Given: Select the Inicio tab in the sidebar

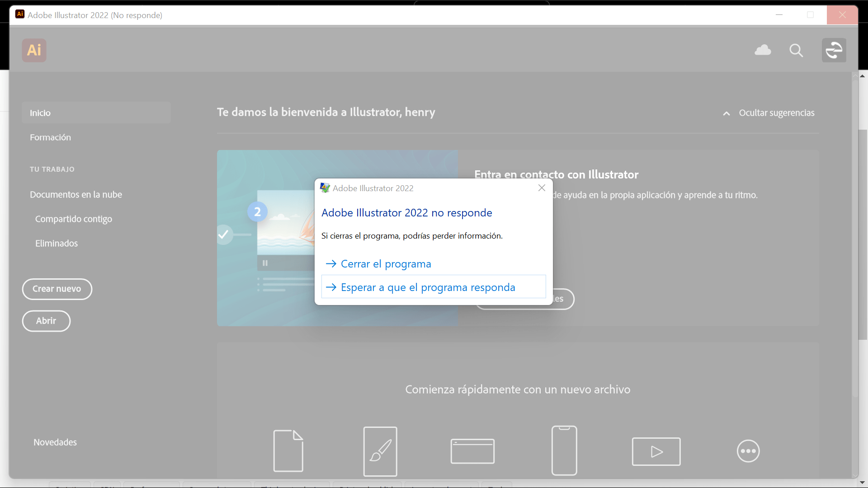Looking at the screenshot, I should pyautogui.click(x=40, y=113).
